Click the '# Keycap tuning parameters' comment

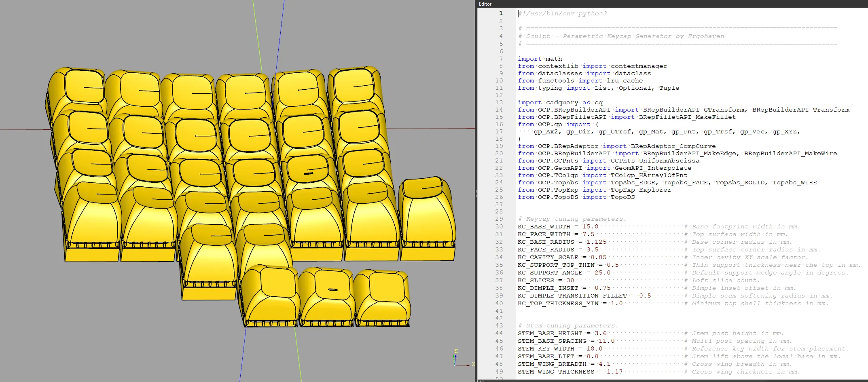click(572, 219)
